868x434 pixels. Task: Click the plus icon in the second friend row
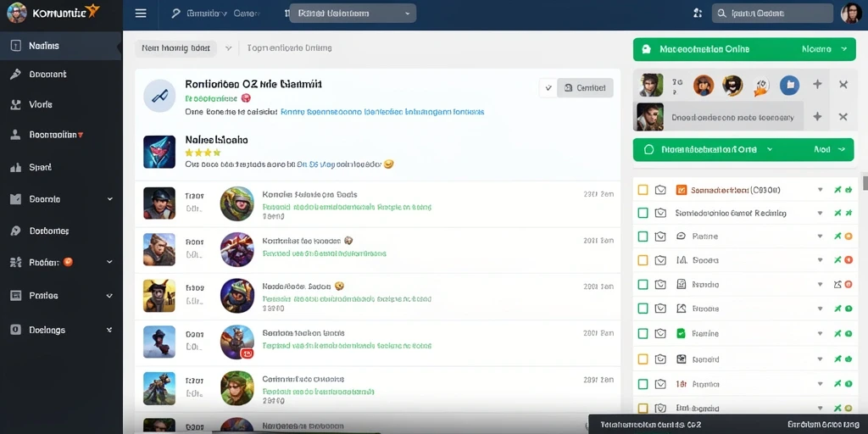tap(817, 117)
